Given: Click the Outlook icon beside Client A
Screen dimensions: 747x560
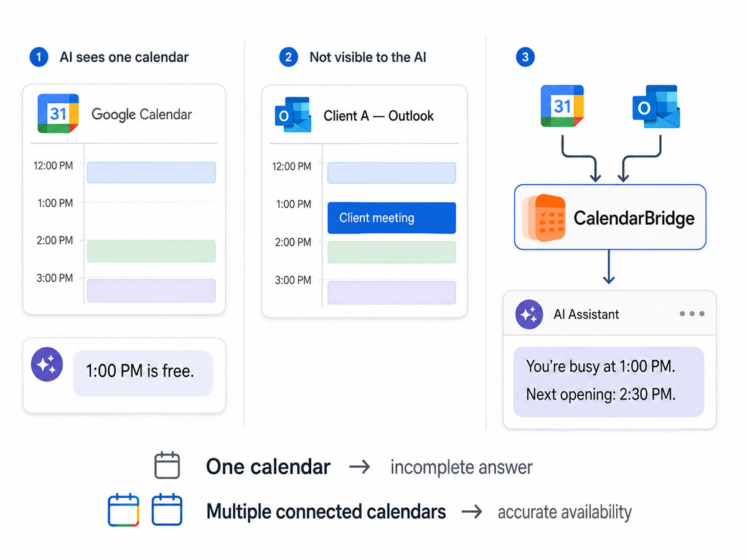Looking at the screenshot, I should click(x=293, y=114).
